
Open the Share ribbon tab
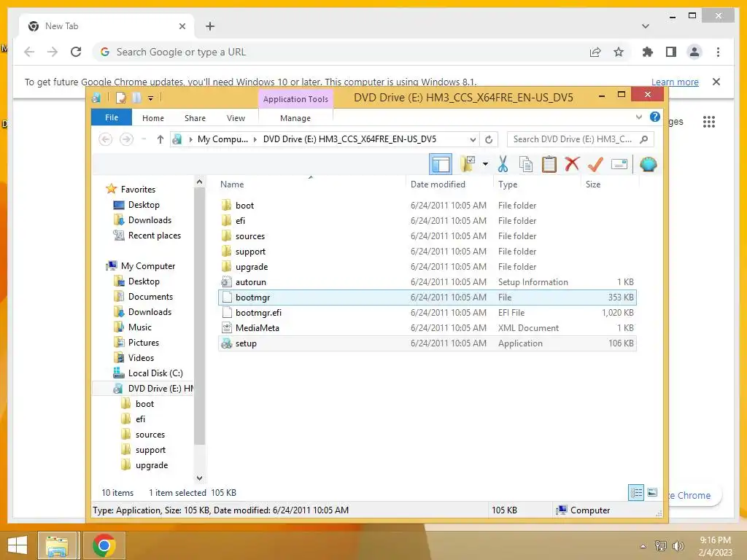195,118
